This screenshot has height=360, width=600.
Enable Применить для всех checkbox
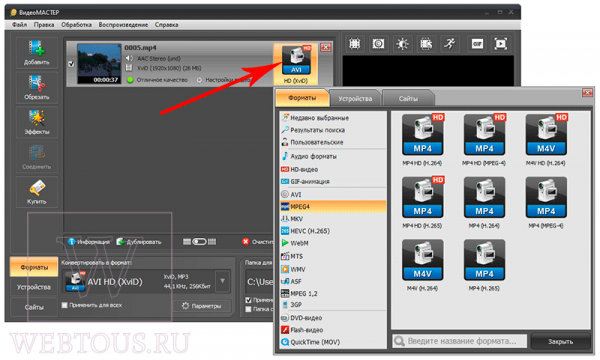(x=65, y=305)
